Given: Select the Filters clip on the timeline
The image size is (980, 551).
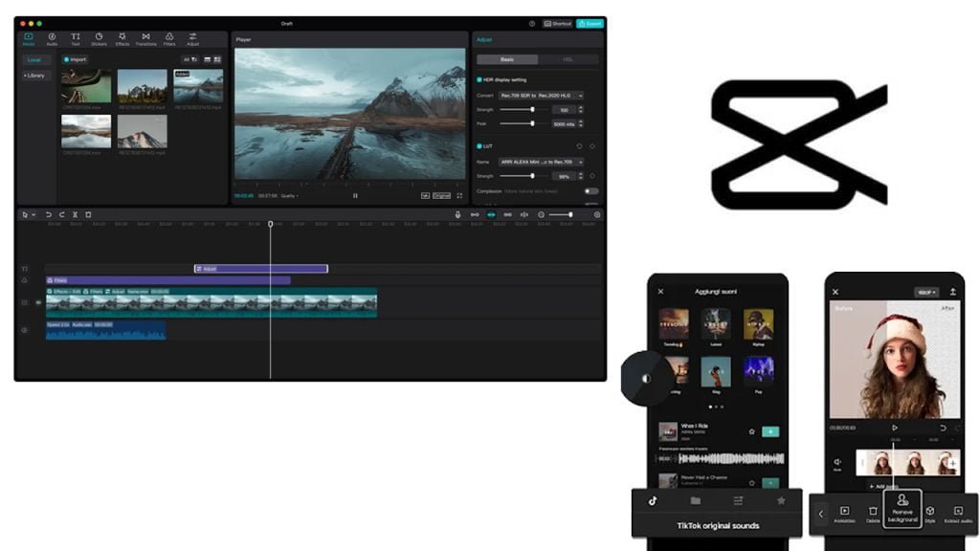Looking at the screenshot, I should [168, 280].
